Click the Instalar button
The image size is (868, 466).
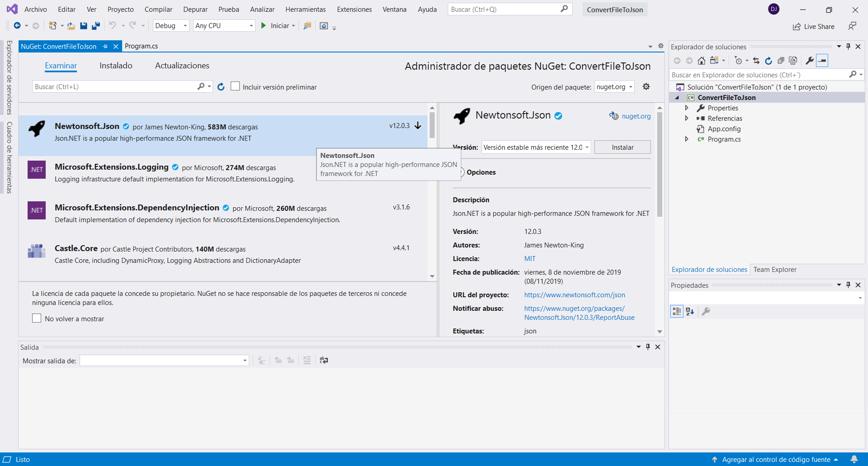622,147
